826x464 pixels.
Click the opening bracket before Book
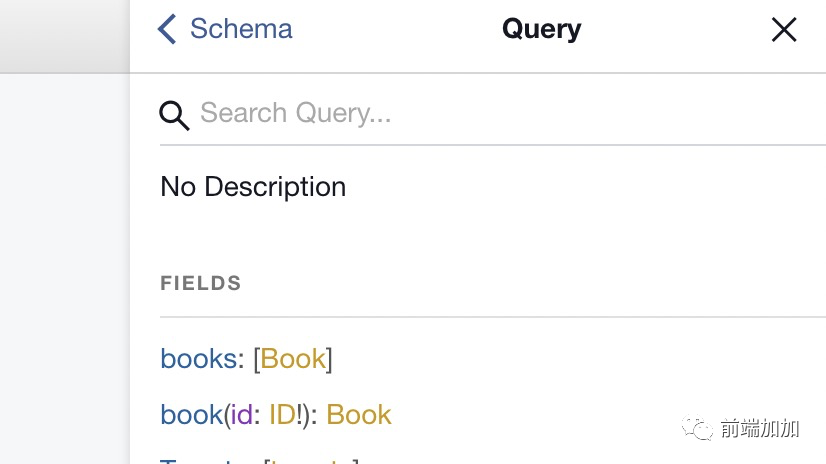point(256,359)
